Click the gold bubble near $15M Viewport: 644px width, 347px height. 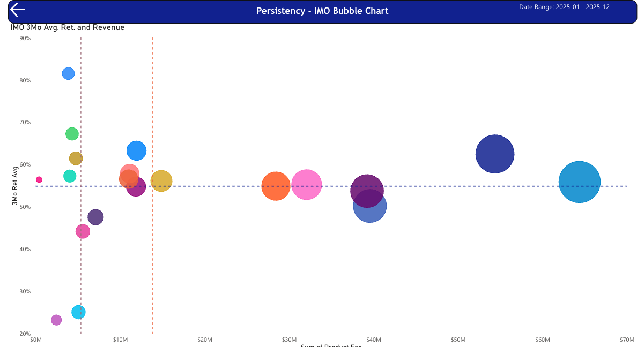[x=161, y=180]
